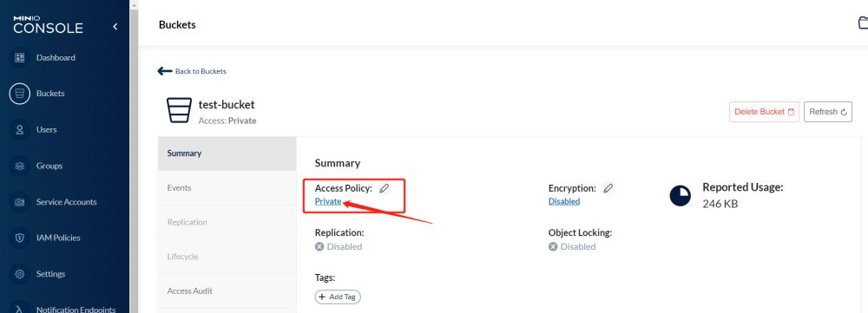
Task: Click the Dashboard icon in sidebar
Action: coord(20,57)
